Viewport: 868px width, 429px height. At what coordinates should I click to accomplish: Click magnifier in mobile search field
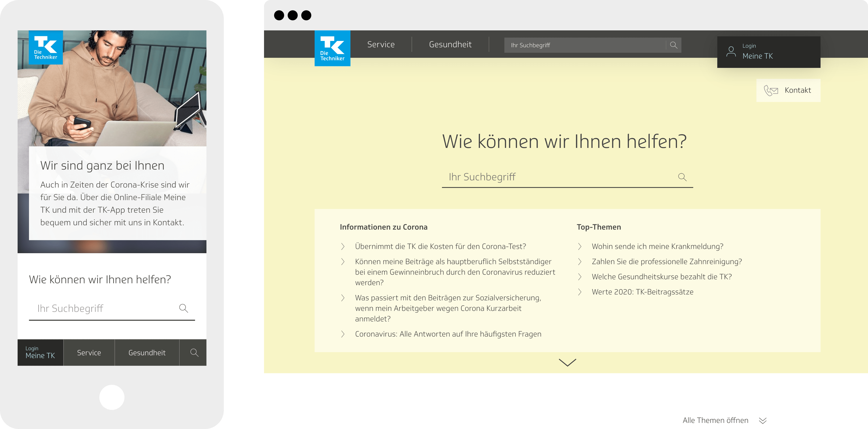click(x=184, y=308)
